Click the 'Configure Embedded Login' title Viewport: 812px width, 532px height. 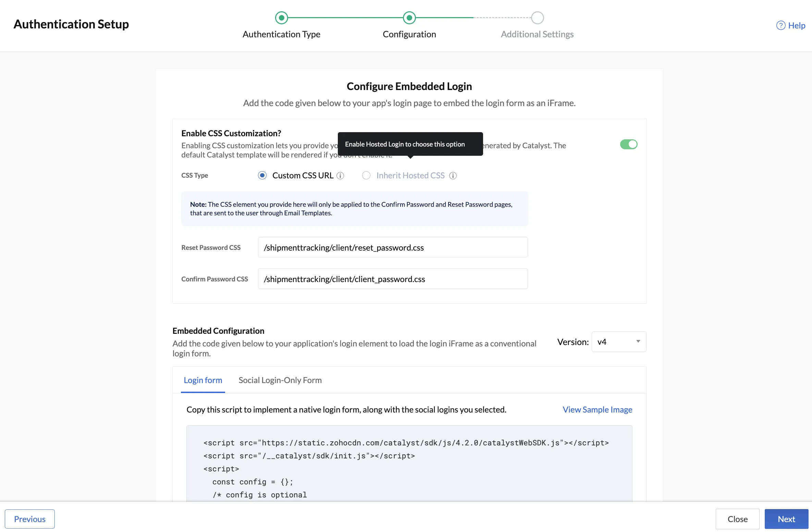[409, 86]
